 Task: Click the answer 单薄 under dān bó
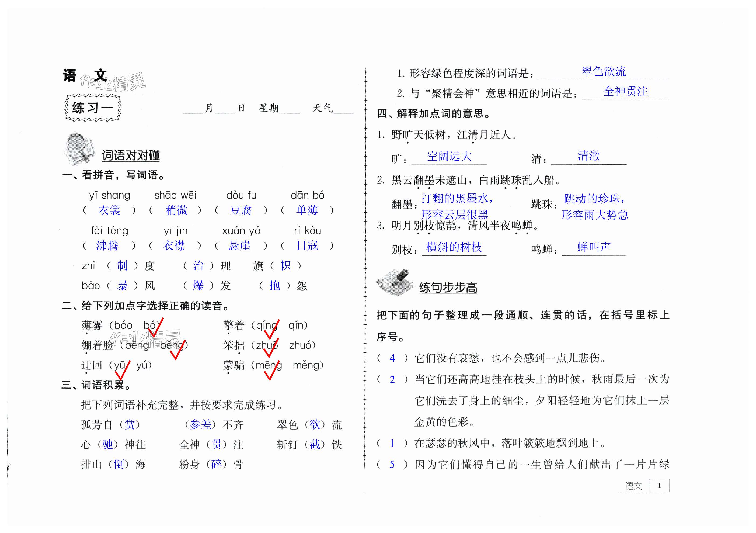coord(307,210)
